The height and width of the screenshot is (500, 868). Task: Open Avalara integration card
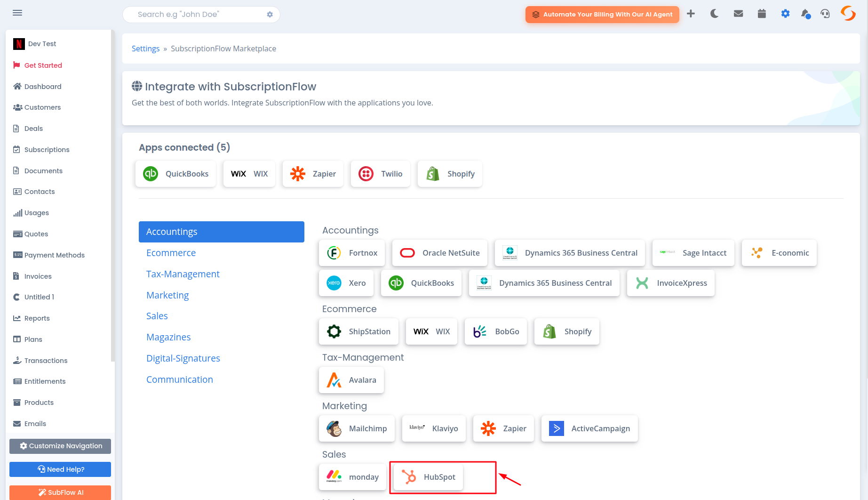351,380
